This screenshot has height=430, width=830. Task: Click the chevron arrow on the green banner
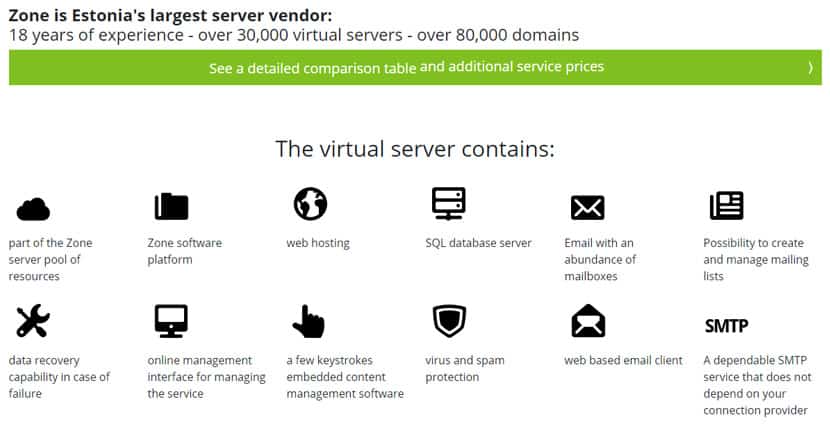810,67
